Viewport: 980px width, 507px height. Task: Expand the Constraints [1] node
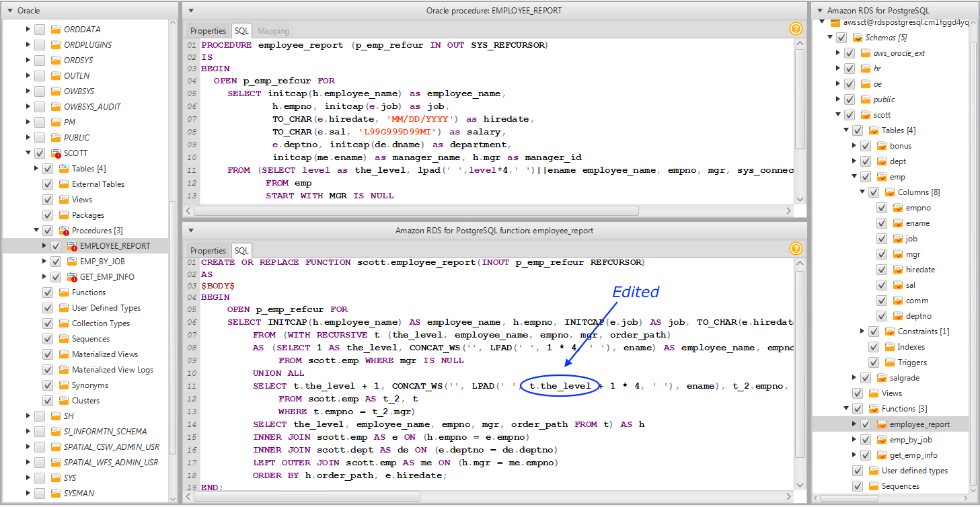[862, 331]
